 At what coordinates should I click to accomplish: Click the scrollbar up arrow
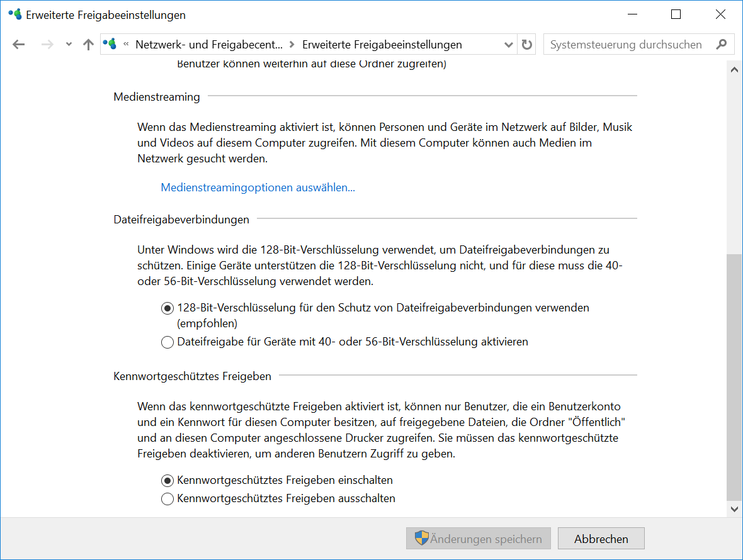pos(734,70)
